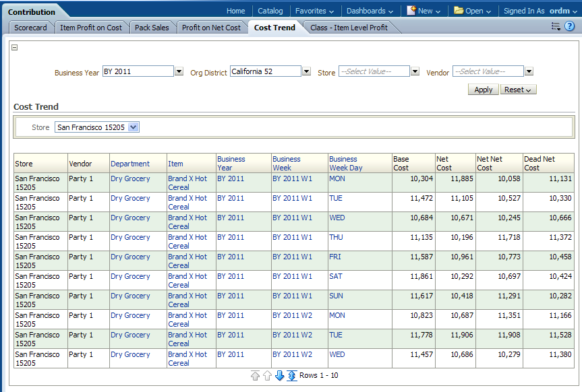Open the Help question mark icon
Viewport: 582px width, 392px height.
pos(569,26)
